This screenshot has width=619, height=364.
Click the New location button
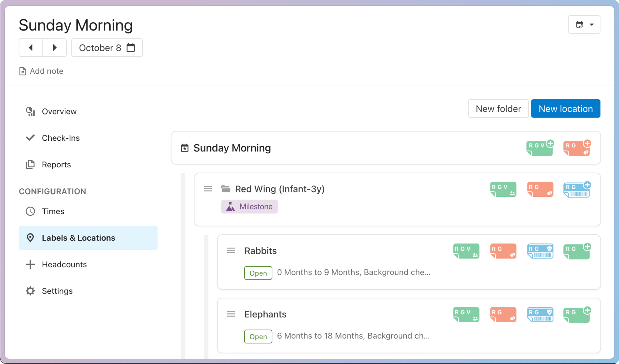click(565, 109)
